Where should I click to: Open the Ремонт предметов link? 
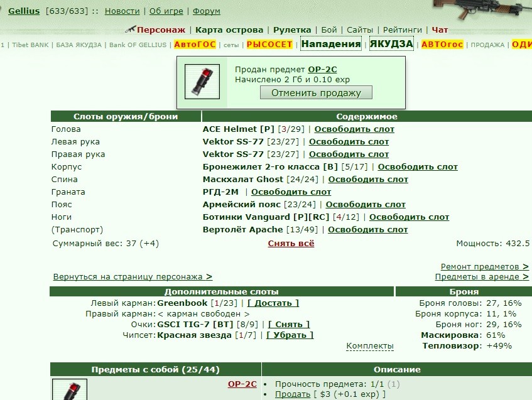point(484,267)
